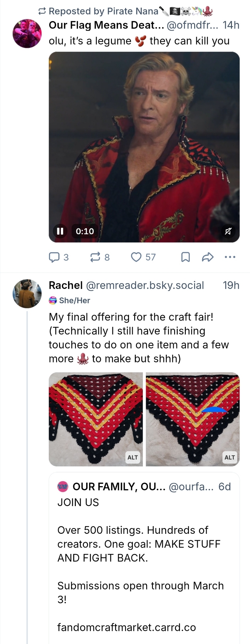Click the She/Her pronoun label badge
This screenshot has width=250, height=644.
click(74, 300)
